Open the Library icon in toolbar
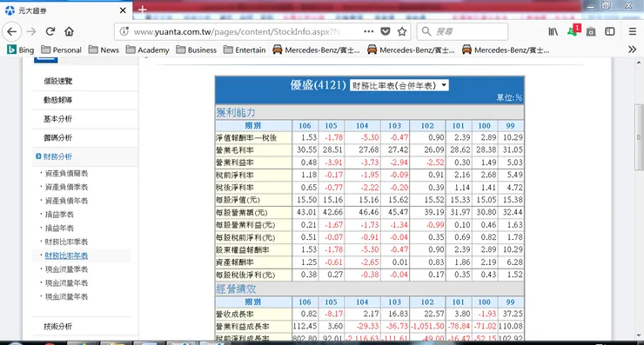Viewport: 644px width, 345px height. [553, 31]
